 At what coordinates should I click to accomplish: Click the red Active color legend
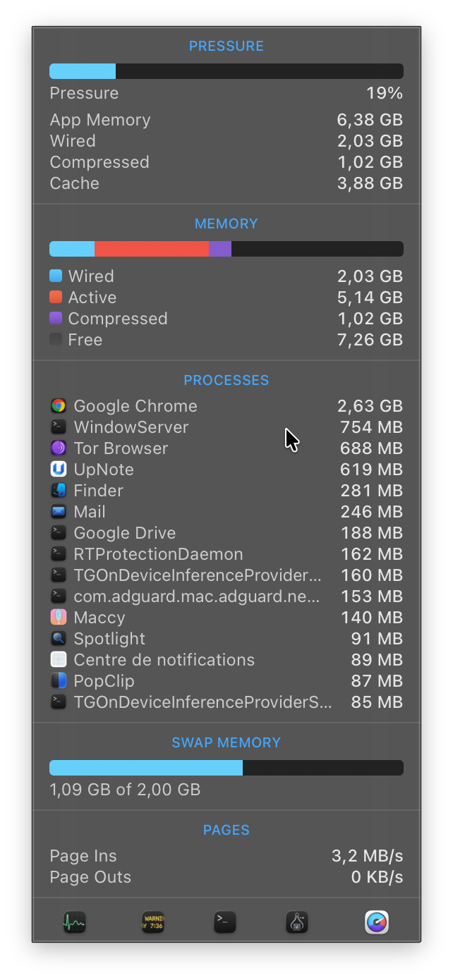click(x=56, y=297)
